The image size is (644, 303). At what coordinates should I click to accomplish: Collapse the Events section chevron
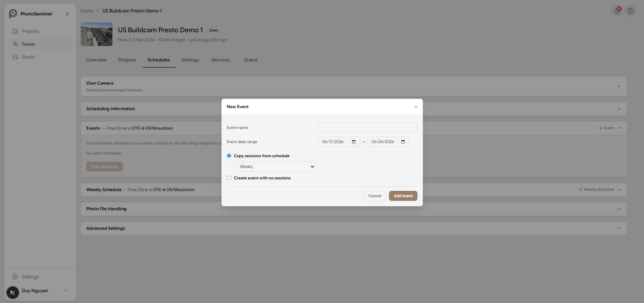click(x=619, y=128)
